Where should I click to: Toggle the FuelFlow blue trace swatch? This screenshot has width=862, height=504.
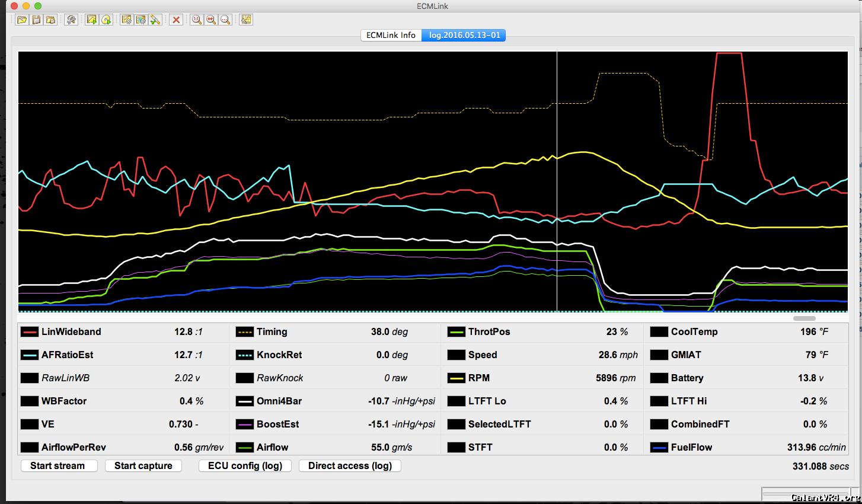pyautogui.click(x=659, y=448)
